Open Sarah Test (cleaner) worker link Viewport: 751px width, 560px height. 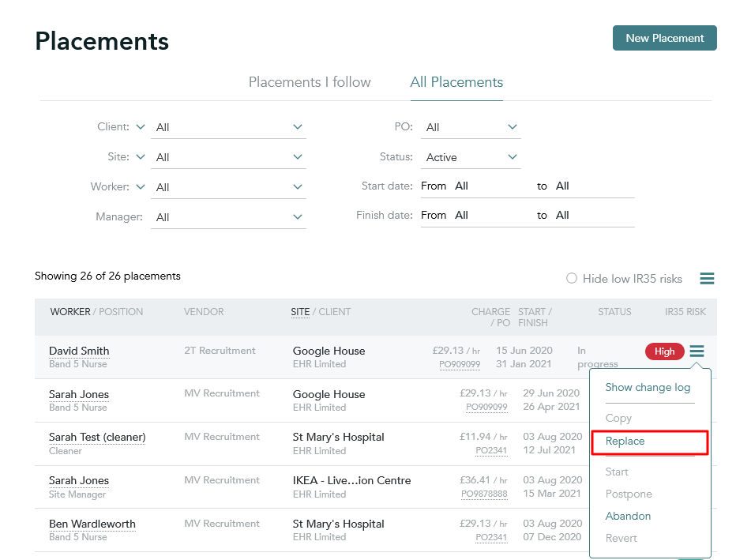click(97, 437)
